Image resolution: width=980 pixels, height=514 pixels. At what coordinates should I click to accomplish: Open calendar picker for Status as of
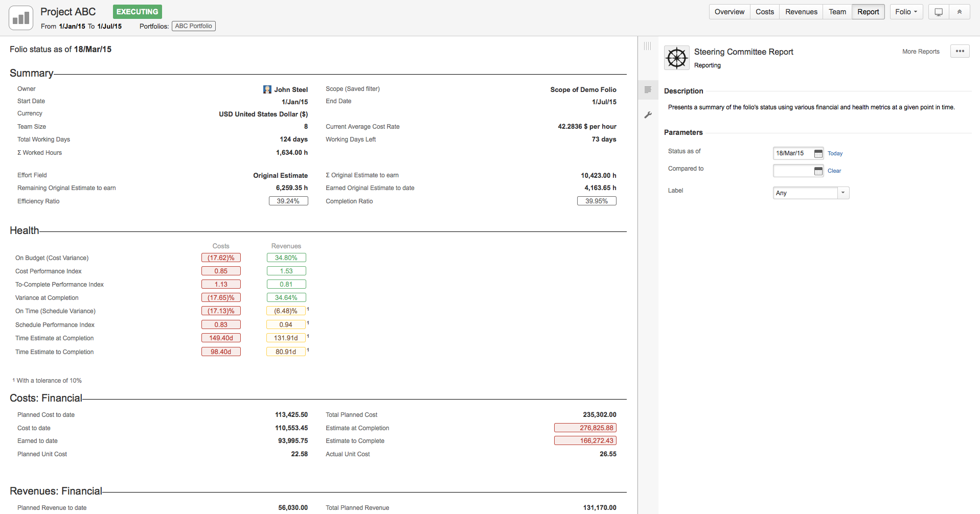pos(818,153)
